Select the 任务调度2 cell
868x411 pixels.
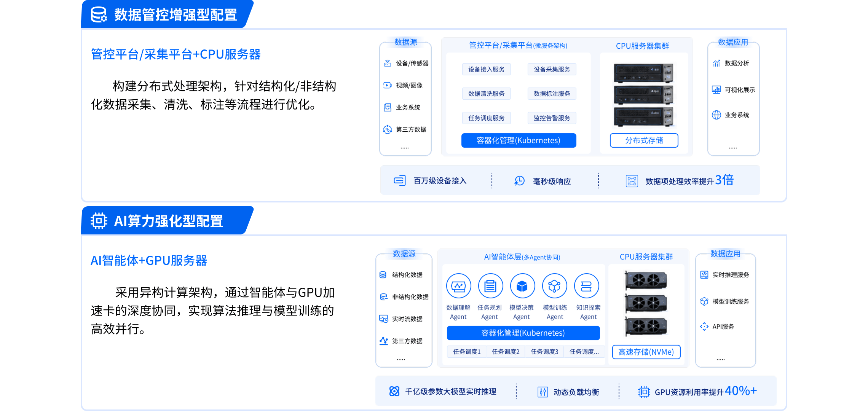[x=506, y=352]
